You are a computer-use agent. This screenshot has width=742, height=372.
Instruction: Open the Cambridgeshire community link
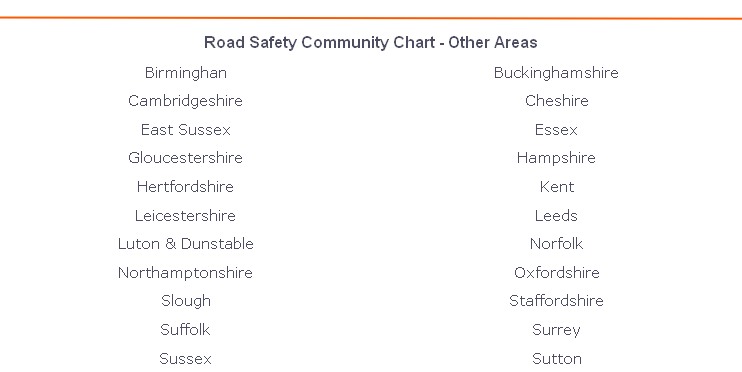(185, 101)
